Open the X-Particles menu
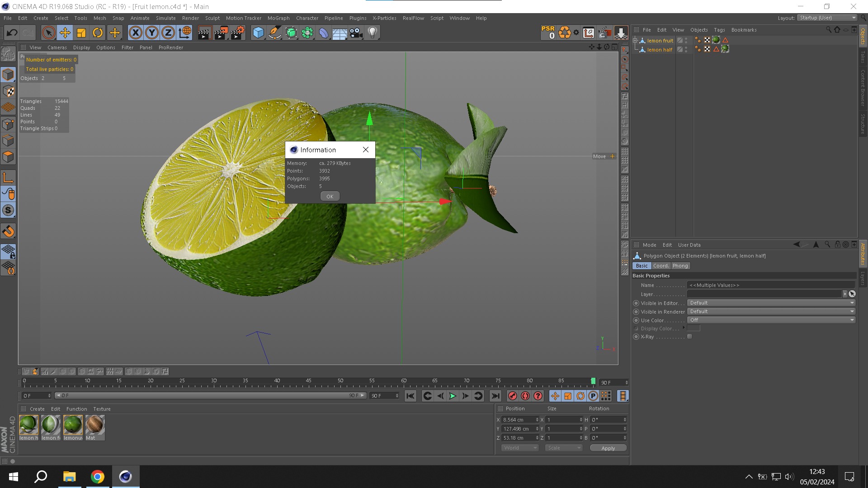The image size is (868, 488). coord(384,18)
